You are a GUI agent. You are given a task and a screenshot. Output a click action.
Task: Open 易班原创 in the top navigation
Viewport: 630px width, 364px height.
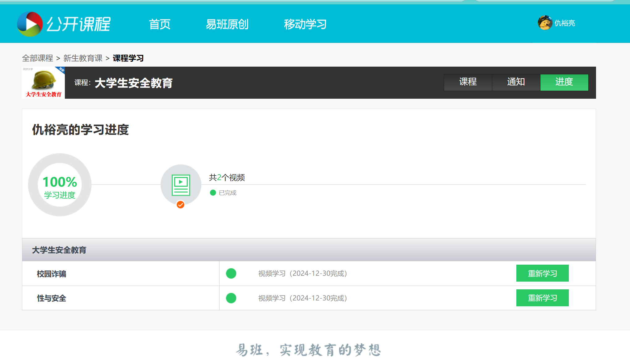click(x=227, y=24)
